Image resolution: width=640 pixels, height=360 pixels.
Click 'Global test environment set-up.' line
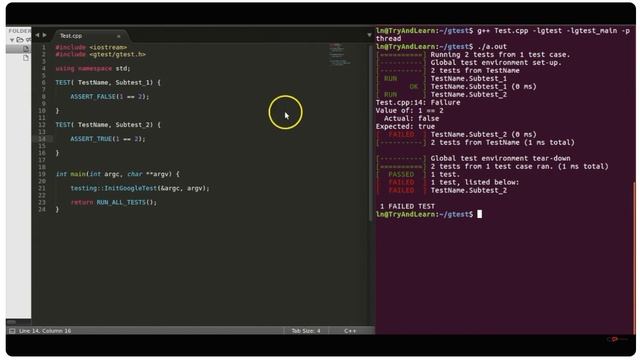(496, 62)
